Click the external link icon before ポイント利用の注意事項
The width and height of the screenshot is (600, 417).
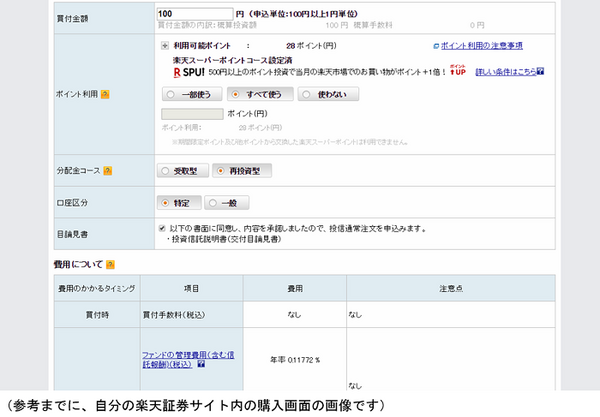tap(436, 46)
